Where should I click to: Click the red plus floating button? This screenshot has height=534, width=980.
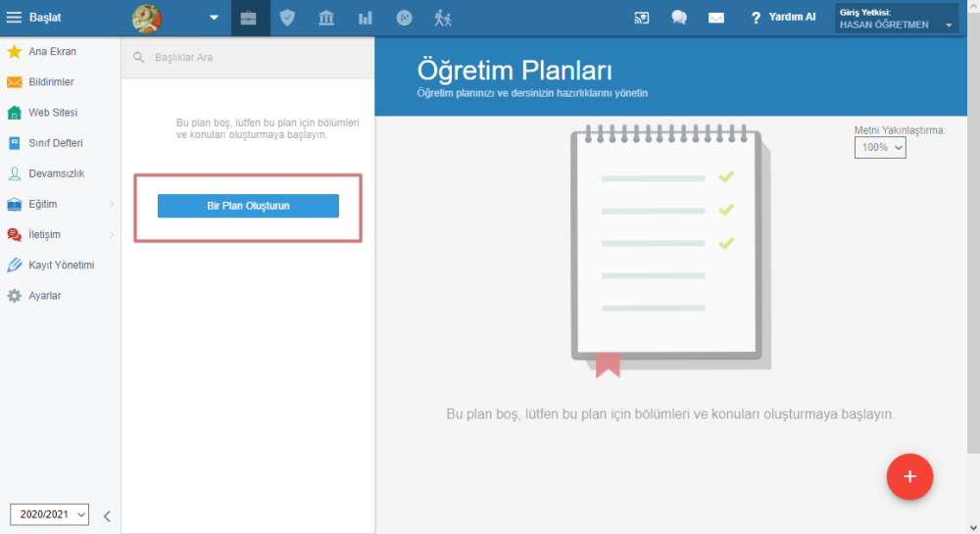[909, 476]
